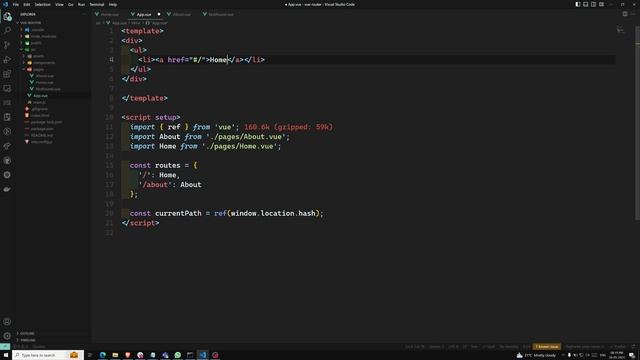Viewport: 640px width, 360px height.
Task: Open the Extensions view
Action: [7, 74]
